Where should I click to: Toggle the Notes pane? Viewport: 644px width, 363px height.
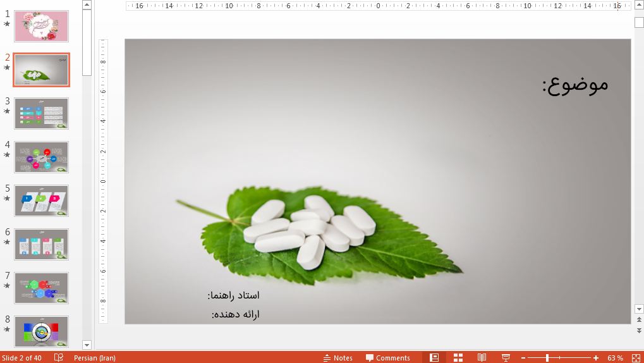coord(337,358)
